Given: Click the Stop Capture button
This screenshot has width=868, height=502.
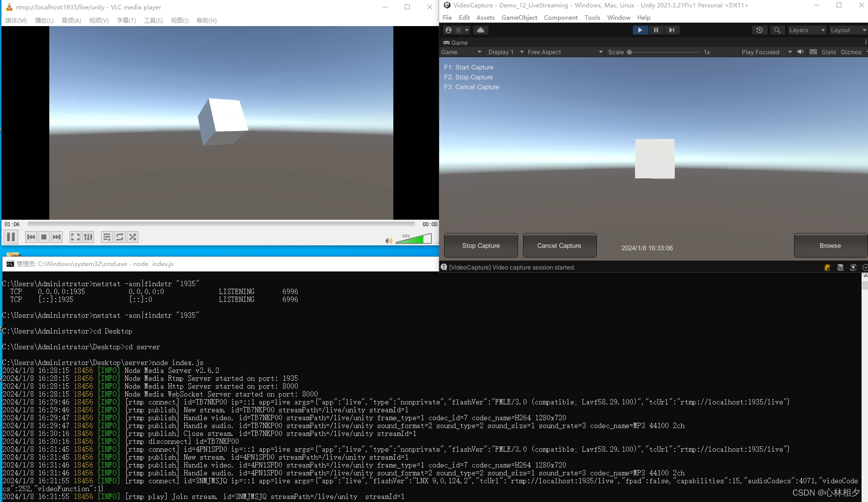Looking at the screenshot, I should pos(481,245).
